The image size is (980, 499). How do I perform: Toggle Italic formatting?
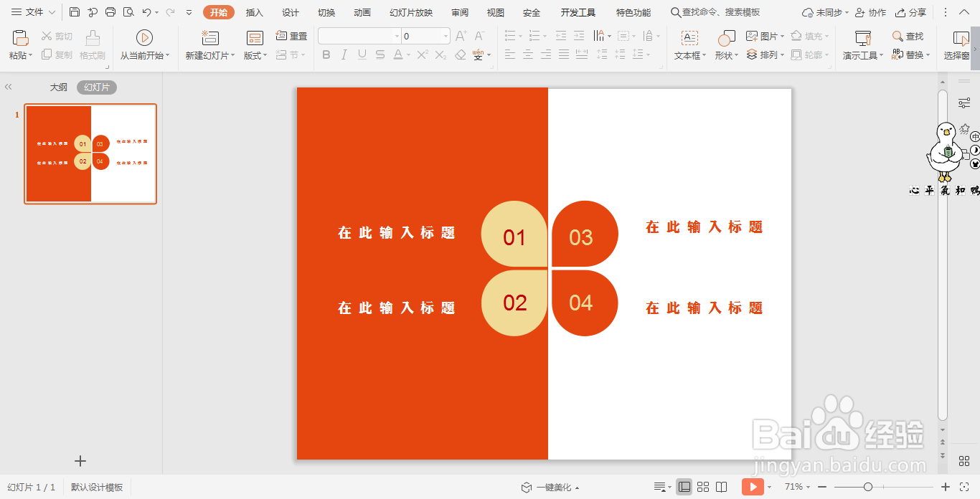[344, 54]
